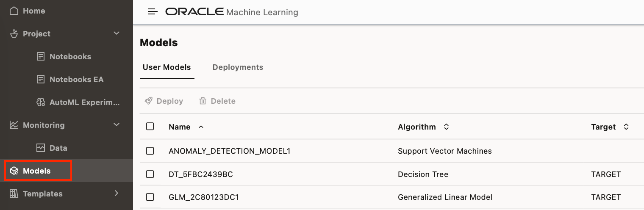
Task: Collapse the Project section chevron
Action: 117,33
